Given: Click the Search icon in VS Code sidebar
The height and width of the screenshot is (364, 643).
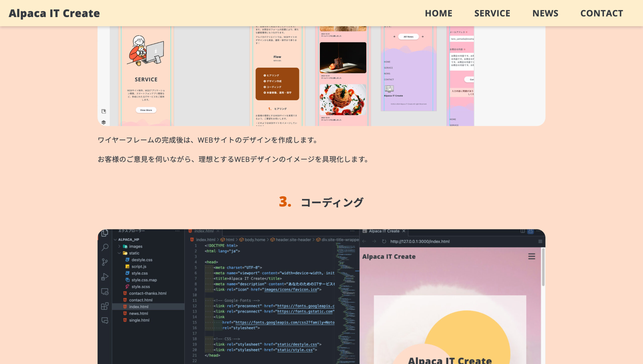Looking at the screenshot, I should (105, 247).
